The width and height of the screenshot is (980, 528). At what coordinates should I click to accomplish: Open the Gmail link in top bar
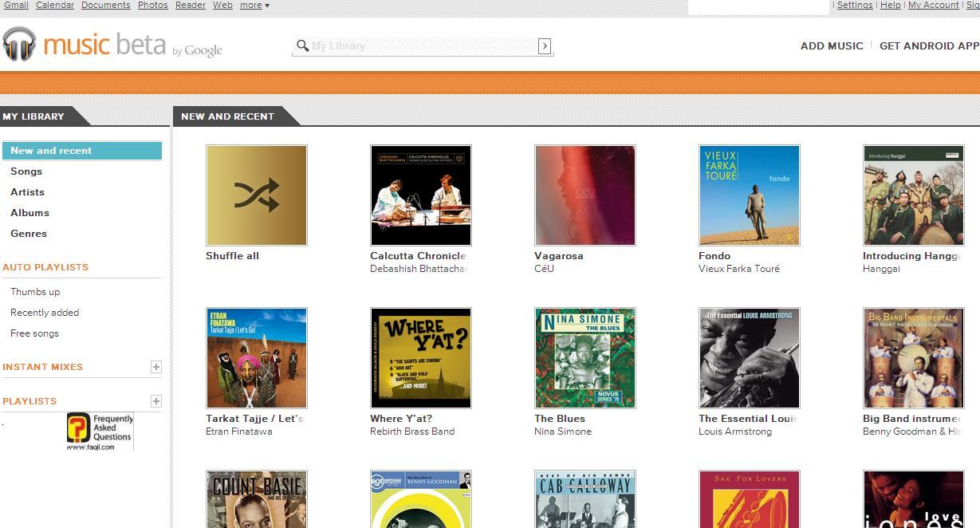point(16,6)
